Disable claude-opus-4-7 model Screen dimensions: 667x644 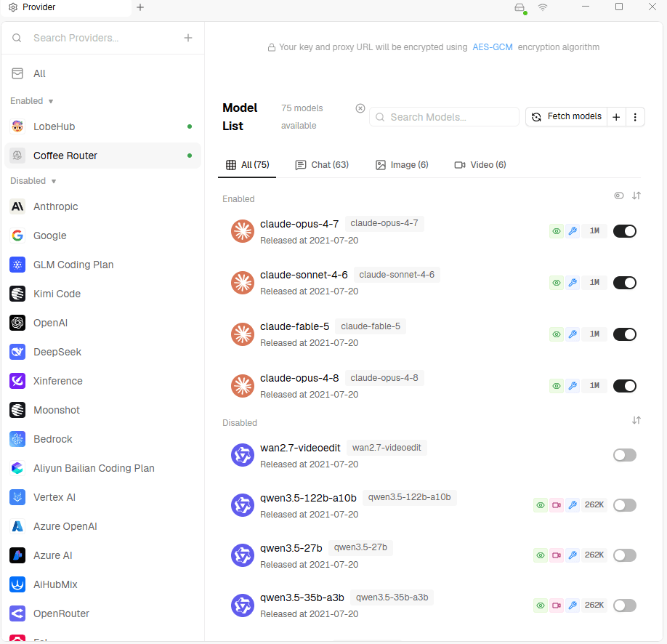tap(624, 231)
